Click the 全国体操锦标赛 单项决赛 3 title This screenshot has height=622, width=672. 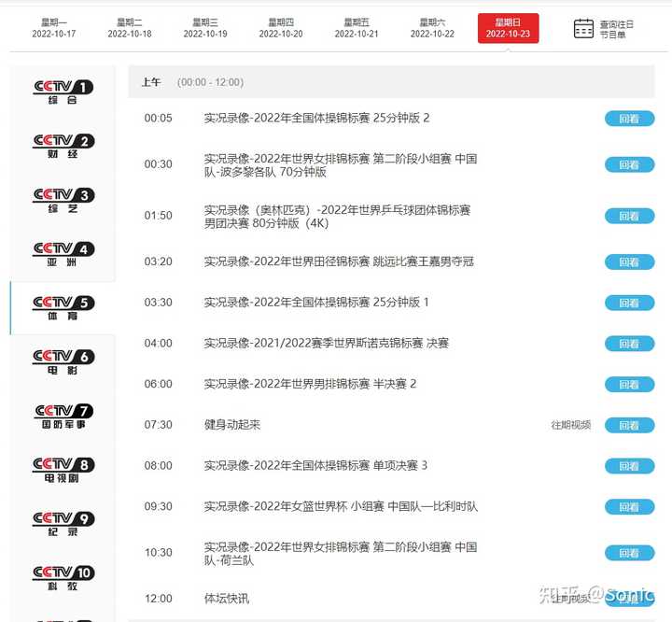(315, 465)
